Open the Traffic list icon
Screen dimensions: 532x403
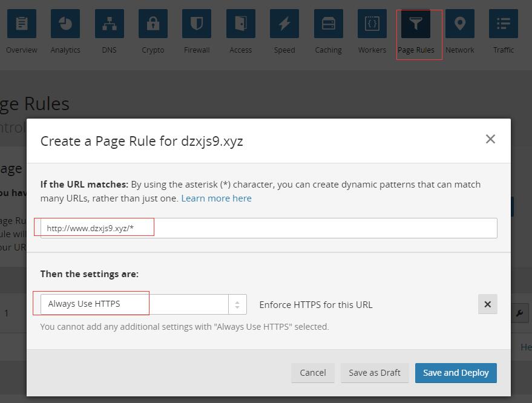504,24
